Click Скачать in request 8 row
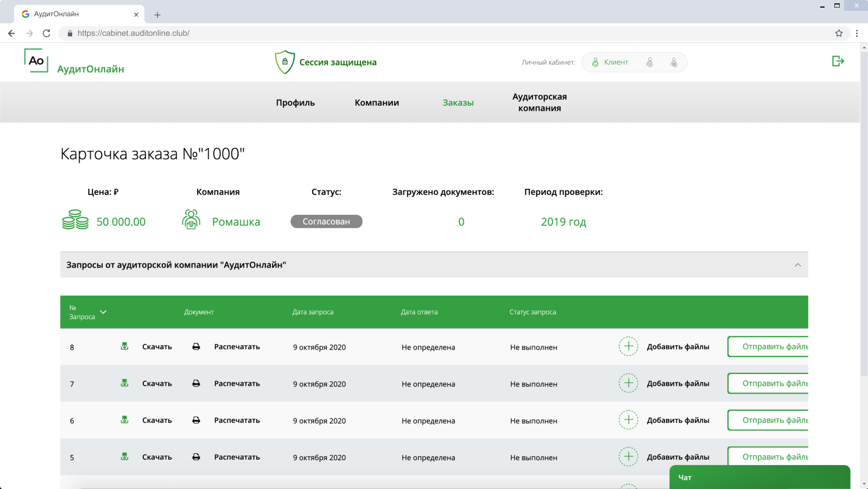Image resolution: width=868 pixels, height=489 pixels. [157, 347]
